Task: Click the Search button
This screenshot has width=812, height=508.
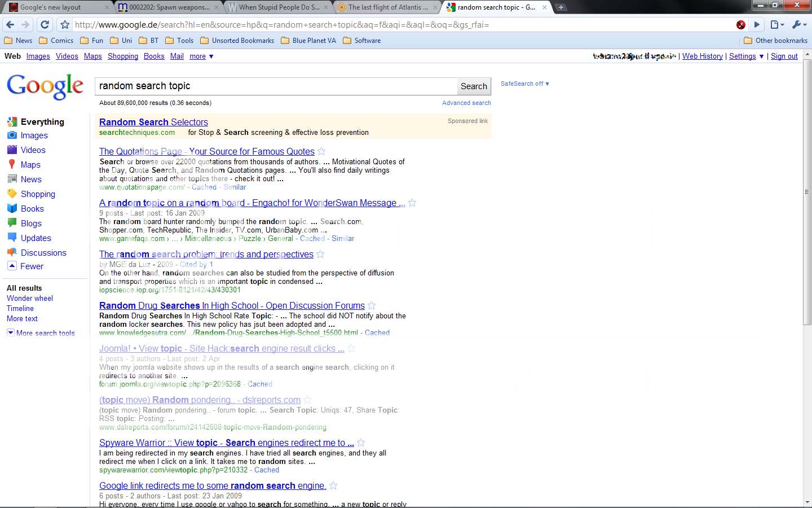Action: (x=474, y=86)
